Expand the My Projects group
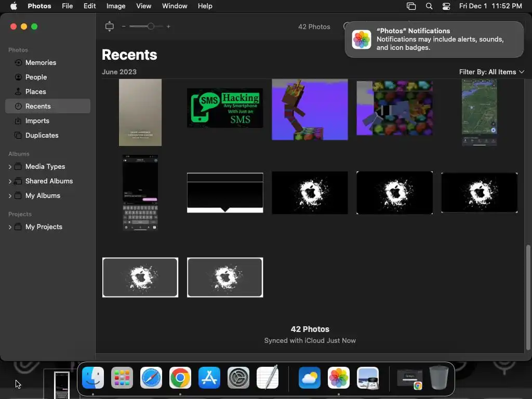Viewport: 532px width, 399px height. [10, 227]
